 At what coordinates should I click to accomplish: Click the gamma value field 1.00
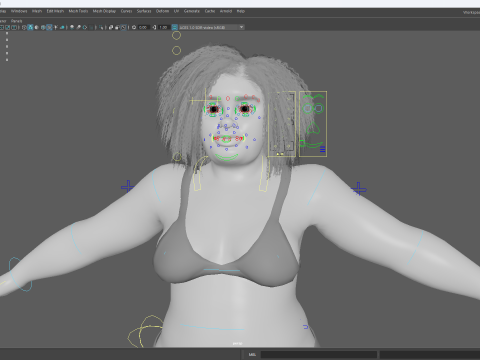pos(163,27)
